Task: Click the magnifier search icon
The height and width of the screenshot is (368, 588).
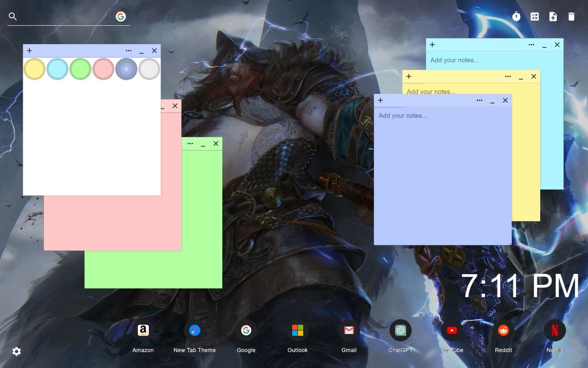Action: [13, 17]
